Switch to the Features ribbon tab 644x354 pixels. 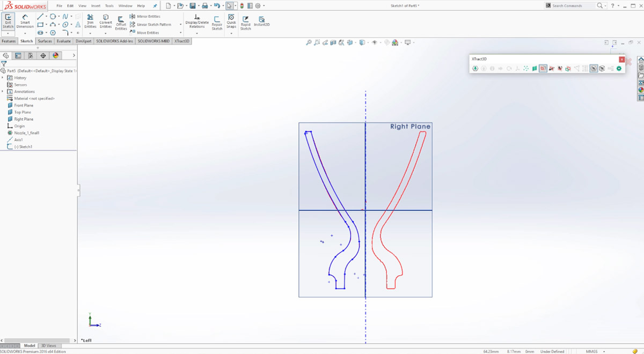tap(9, 41)
